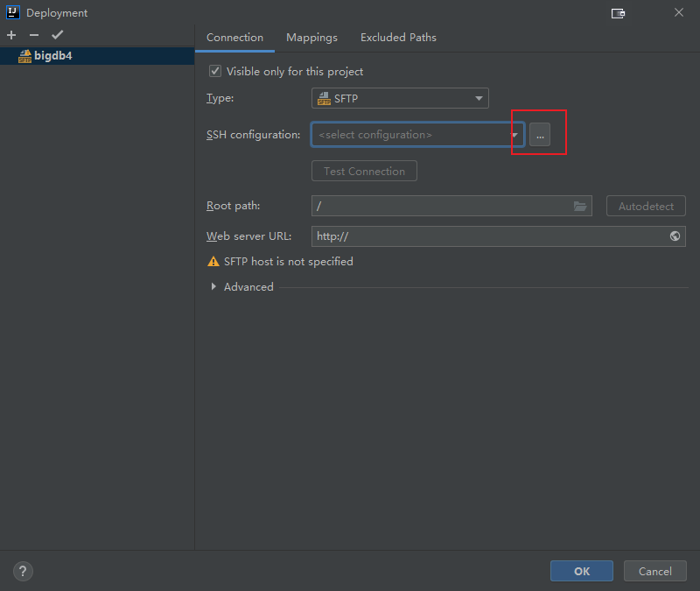Open the Excluded Paths tab
The height and width of the screenshot is (591, 700).
(x=398, y=38)
